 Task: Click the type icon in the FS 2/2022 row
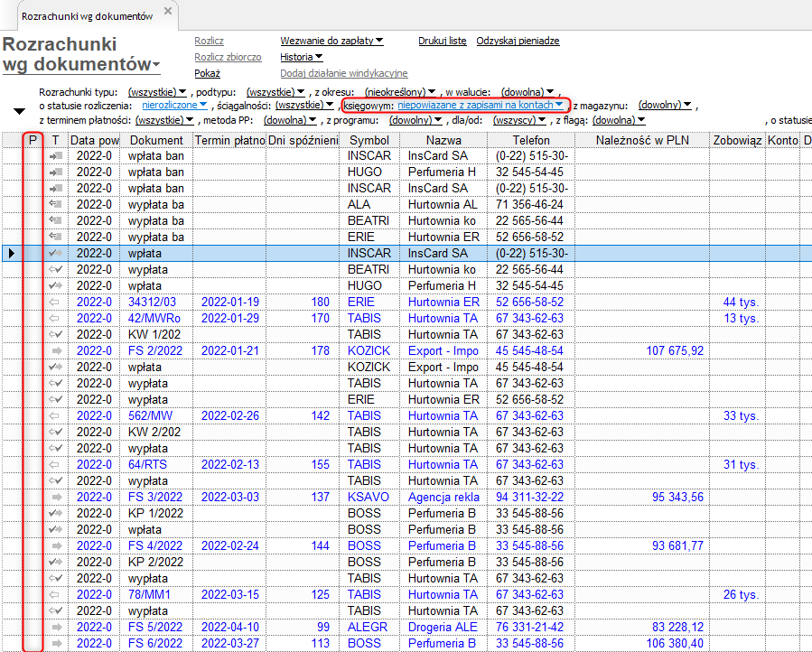[56, 351]
